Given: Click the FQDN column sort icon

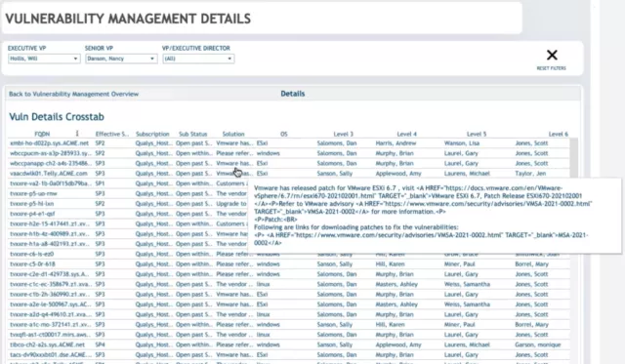Looking at the screenshot, I should 77,134.
